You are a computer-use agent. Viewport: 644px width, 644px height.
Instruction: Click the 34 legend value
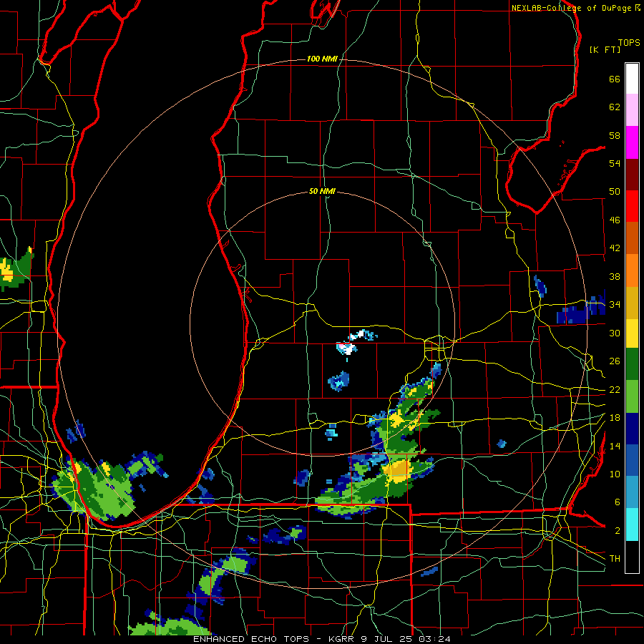point(615,304)
